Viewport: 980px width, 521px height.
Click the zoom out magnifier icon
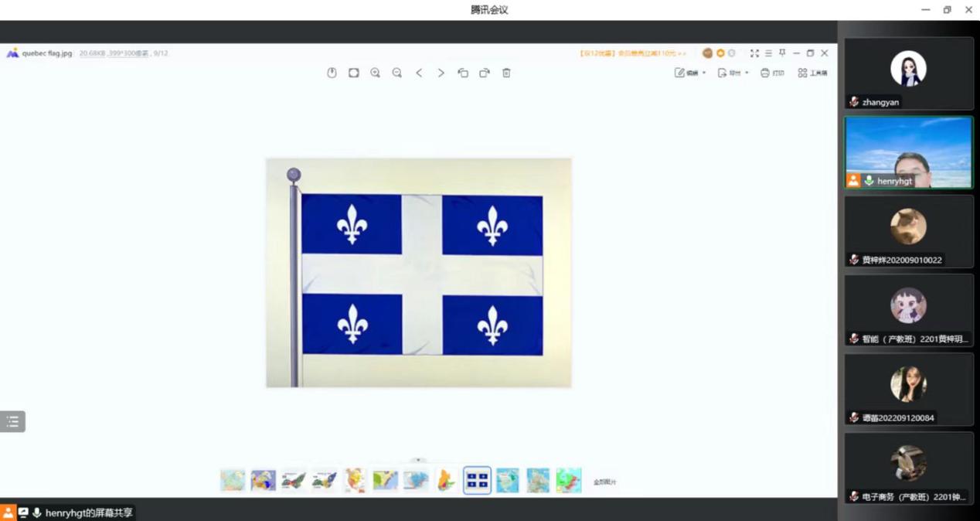point(396,73)
